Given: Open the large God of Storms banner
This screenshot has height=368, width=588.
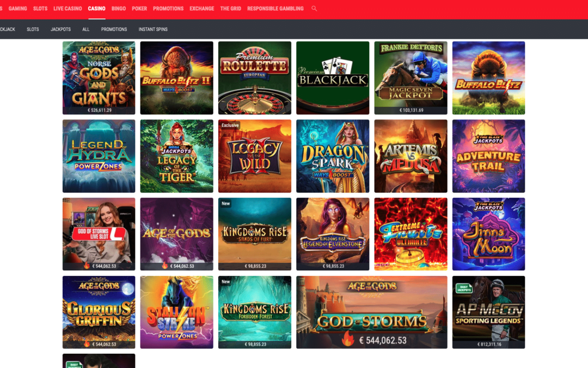Looking at the screenshot, I should pos(372,312).
